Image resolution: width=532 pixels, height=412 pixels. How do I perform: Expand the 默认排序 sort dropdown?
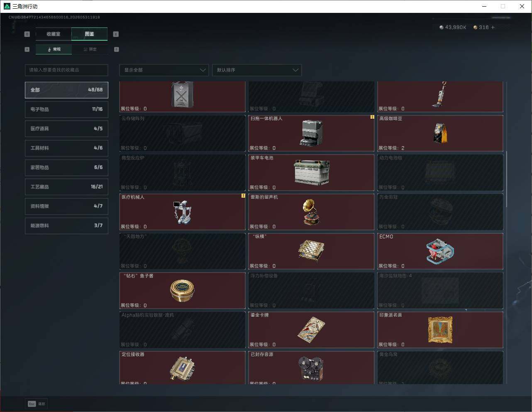(256, 70)
